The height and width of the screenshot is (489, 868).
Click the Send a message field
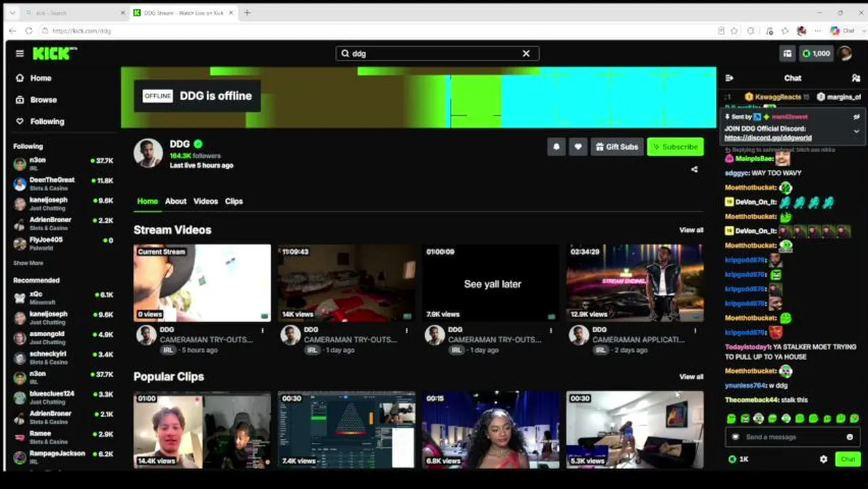pos(792,437)
